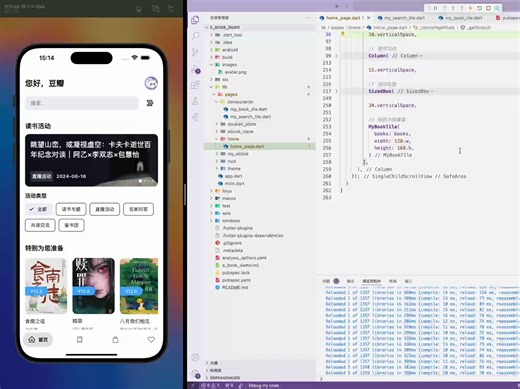Viewport: 520px width, 389px height.
Task: Tap the heart favorites icon in the bottom nav
Action: point(151,340)
